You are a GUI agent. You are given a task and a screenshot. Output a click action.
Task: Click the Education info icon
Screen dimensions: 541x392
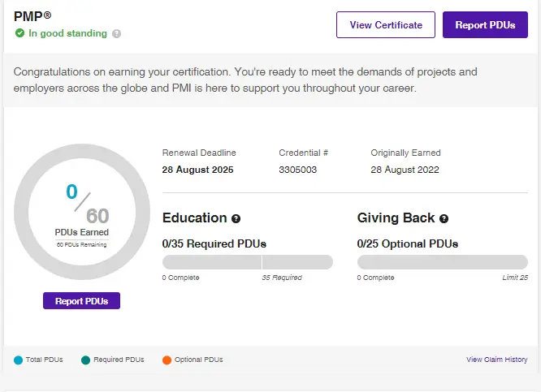coord(236,219)
